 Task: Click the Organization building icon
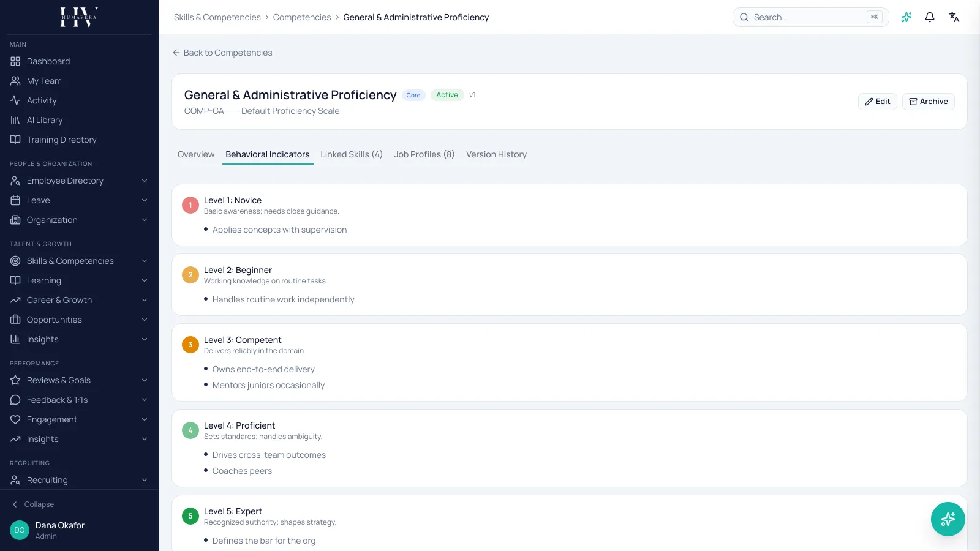coord(15,220)
